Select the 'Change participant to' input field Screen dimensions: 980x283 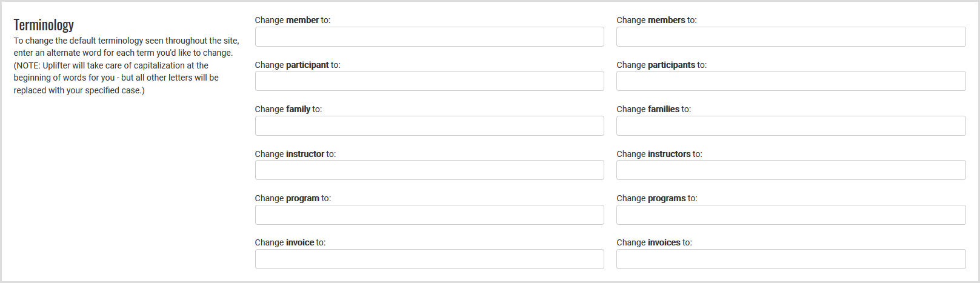(429, 81)
